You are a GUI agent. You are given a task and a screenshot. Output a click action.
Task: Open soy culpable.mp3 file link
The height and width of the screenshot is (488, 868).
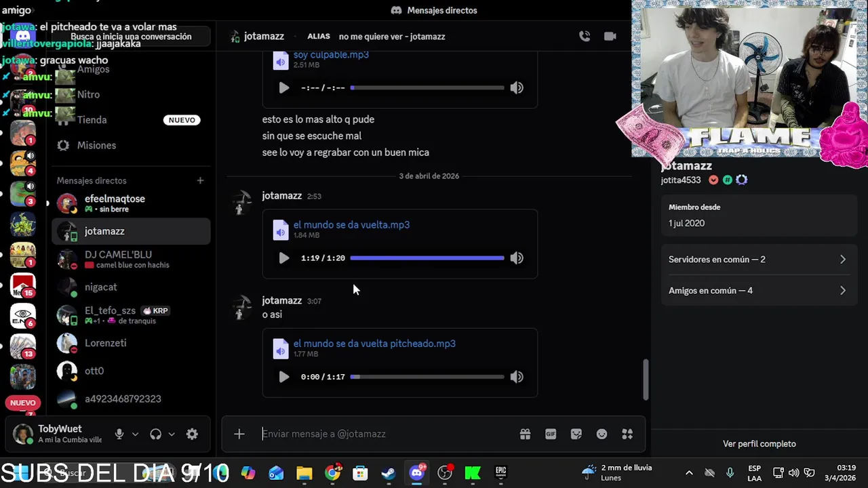331,55
